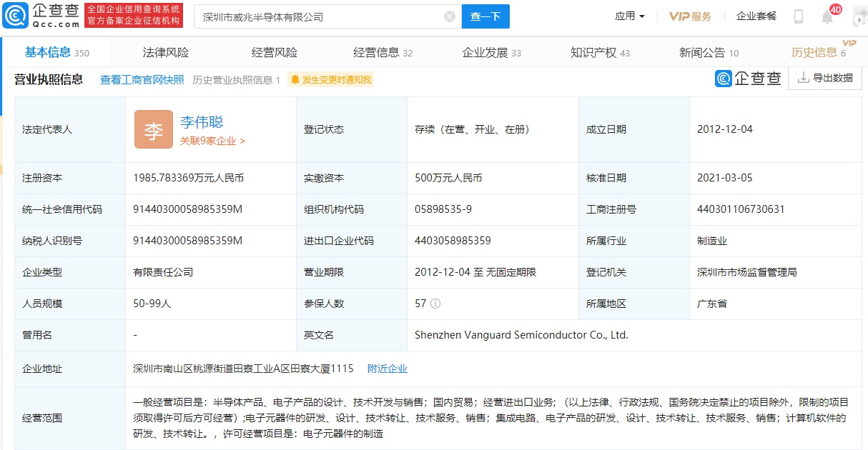
Task: Switch to the 基本信息 tab
Action: tap(57, 52)
